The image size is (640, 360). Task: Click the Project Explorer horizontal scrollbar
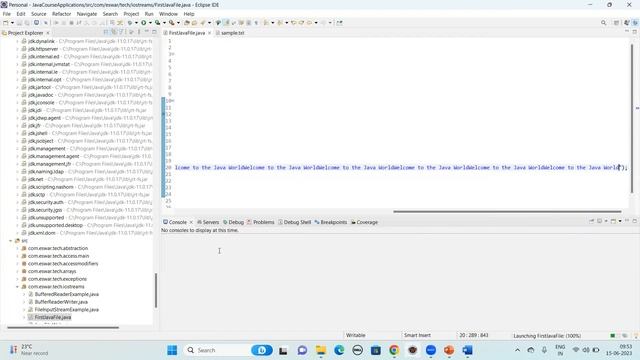click(x=63, y=327)
